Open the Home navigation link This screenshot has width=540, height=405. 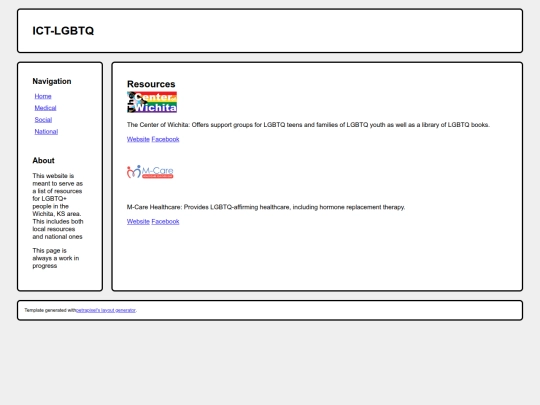click(43, 96)
